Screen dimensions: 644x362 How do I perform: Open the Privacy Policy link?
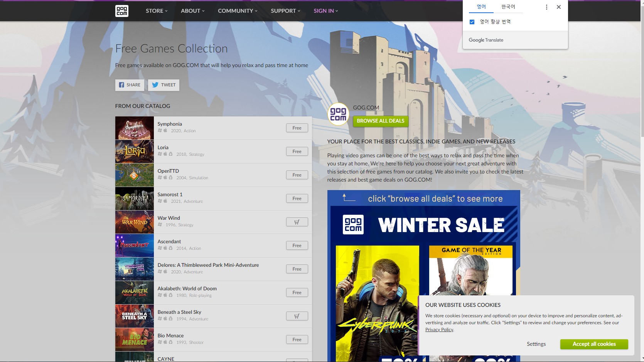(x=439, y=330)
